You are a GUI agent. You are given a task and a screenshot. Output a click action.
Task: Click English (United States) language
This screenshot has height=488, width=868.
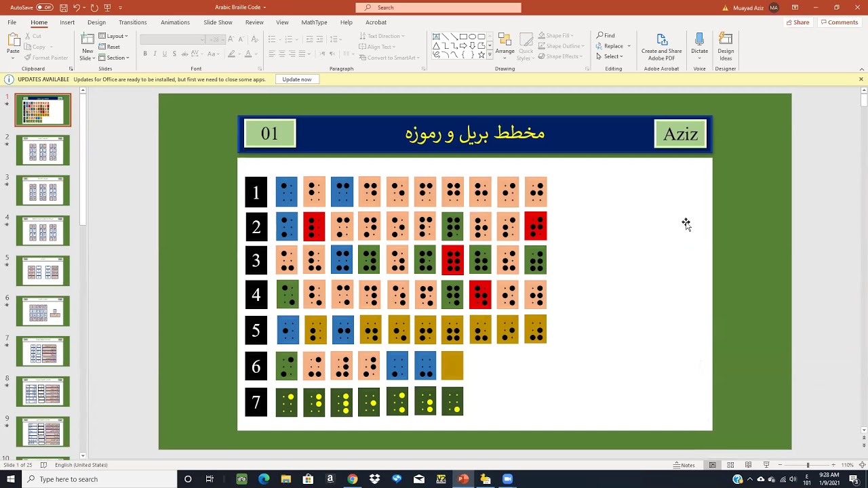coord(81,465)
